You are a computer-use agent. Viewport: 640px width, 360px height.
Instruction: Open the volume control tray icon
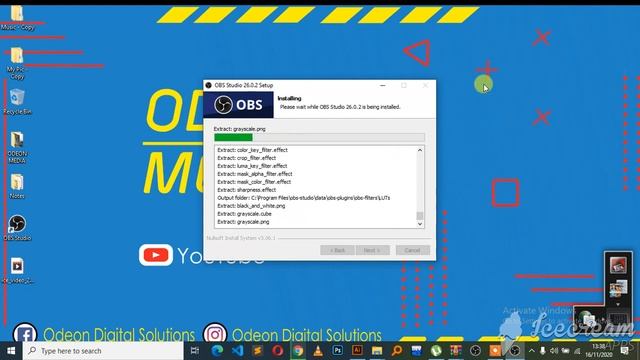point(554,351)
